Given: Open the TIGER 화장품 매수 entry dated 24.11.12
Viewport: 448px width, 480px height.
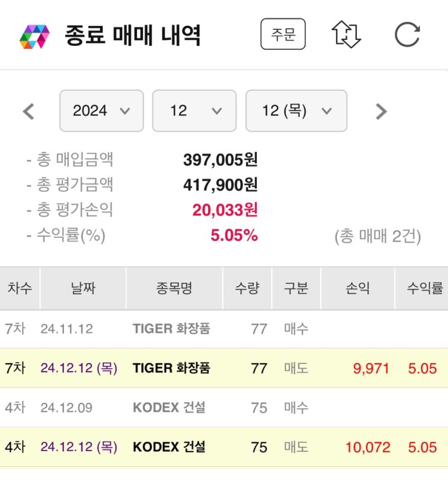Looking at the screenshot, I should [x=171, y=329].
